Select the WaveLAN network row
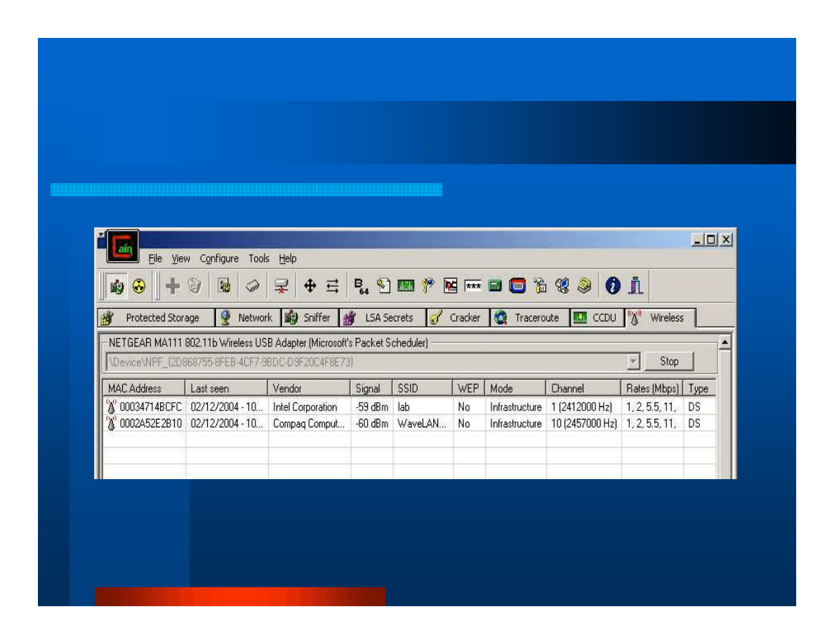This screenshot has width=834, height=644. (x=421, y=424)
